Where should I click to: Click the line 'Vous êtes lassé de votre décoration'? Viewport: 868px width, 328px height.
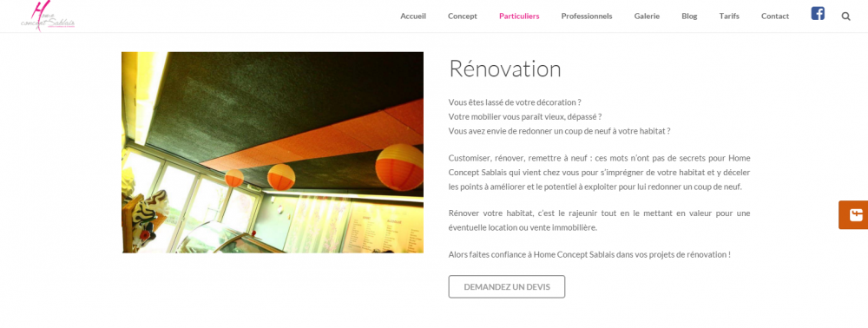pyautogui.click(x=515, y=102)
